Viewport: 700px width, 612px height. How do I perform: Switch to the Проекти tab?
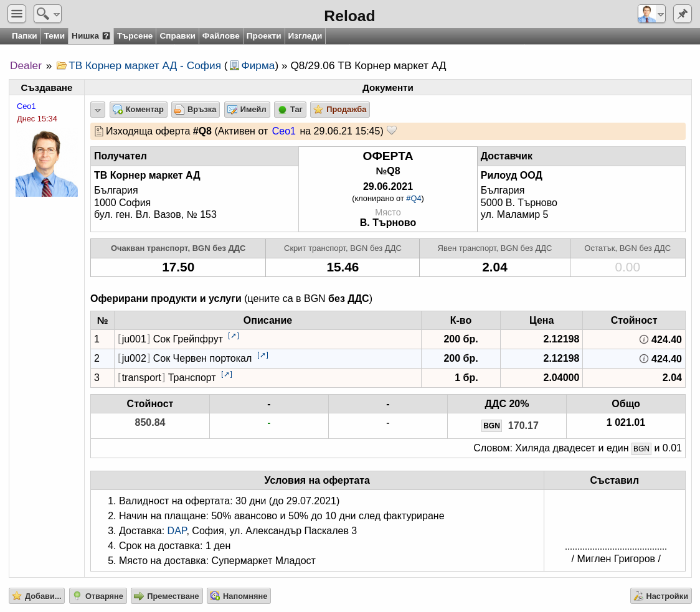click(x=264, y=35)
